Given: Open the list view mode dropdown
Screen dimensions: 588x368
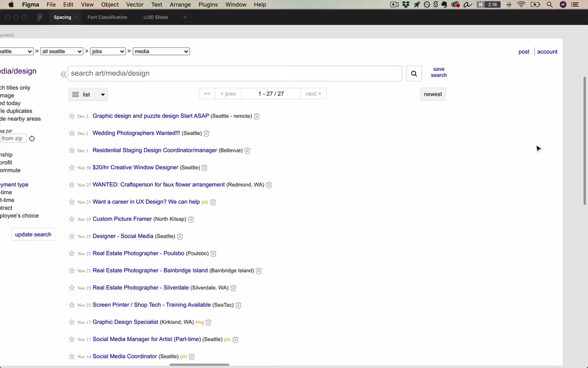Looking at the screenshot, I should 88,94.
